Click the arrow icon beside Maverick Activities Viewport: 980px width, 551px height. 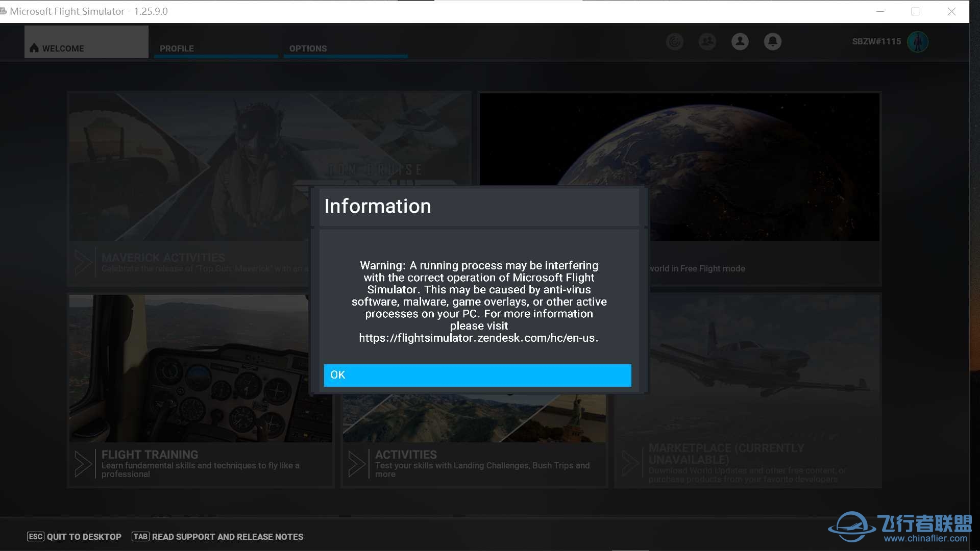[x=83, y=262]
